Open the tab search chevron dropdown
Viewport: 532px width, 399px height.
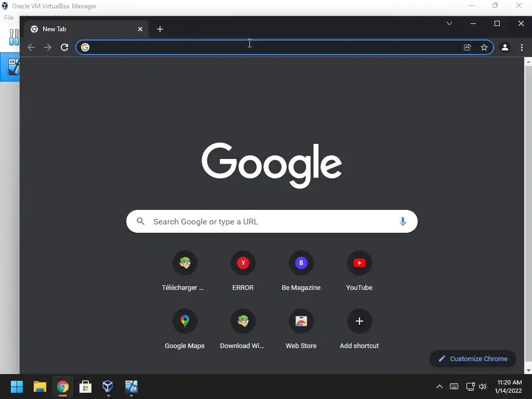point(449,23)
